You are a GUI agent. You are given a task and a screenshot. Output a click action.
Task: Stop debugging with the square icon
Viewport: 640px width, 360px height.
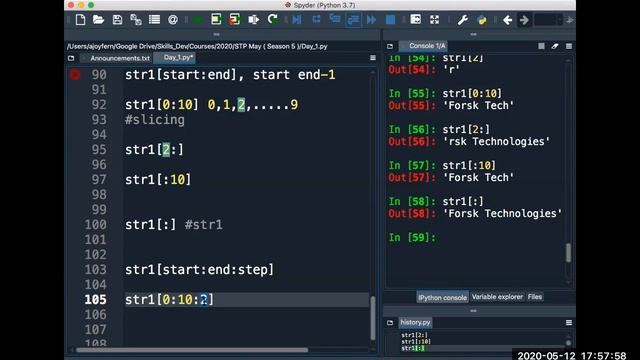click(x=391, y=20)
